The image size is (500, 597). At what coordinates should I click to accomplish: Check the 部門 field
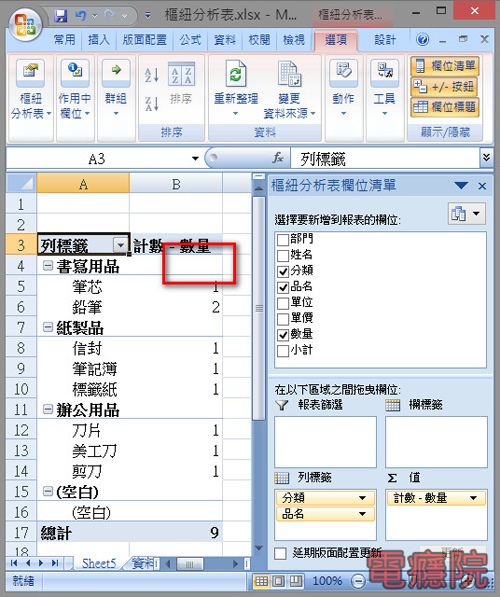pyautogui.click(x=283, y=240)
